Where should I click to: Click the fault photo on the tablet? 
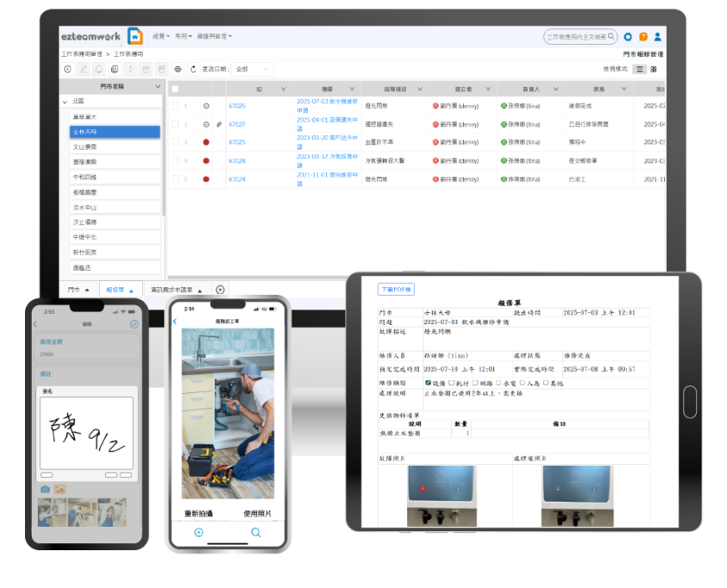(441, 496)
